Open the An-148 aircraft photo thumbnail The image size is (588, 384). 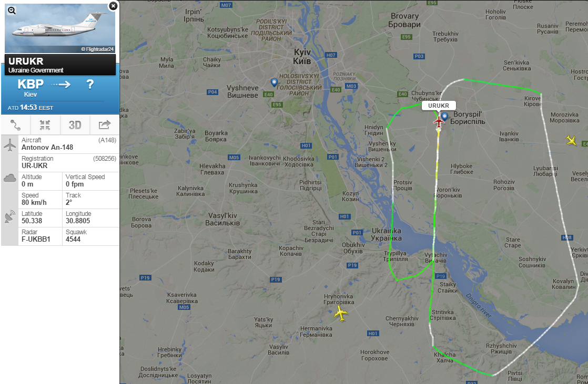coord(60,28)
